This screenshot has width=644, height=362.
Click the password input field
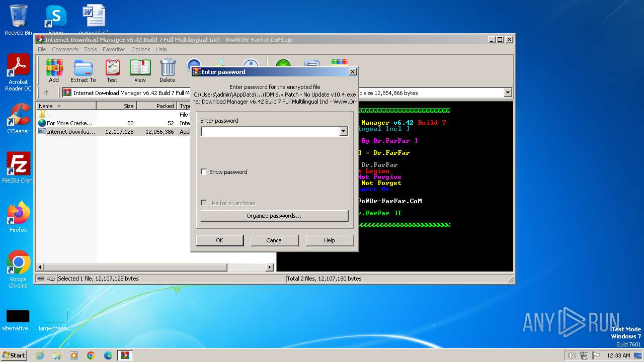pos(270,132)
